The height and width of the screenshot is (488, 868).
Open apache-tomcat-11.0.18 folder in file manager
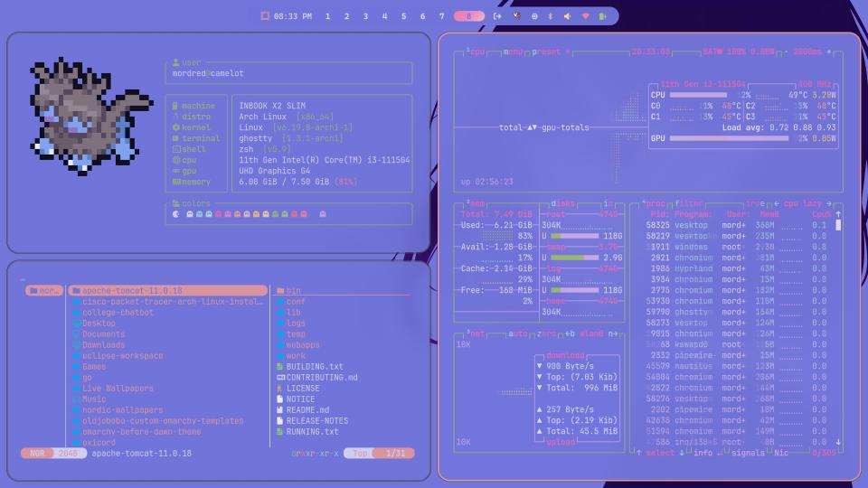coord(168,290)
